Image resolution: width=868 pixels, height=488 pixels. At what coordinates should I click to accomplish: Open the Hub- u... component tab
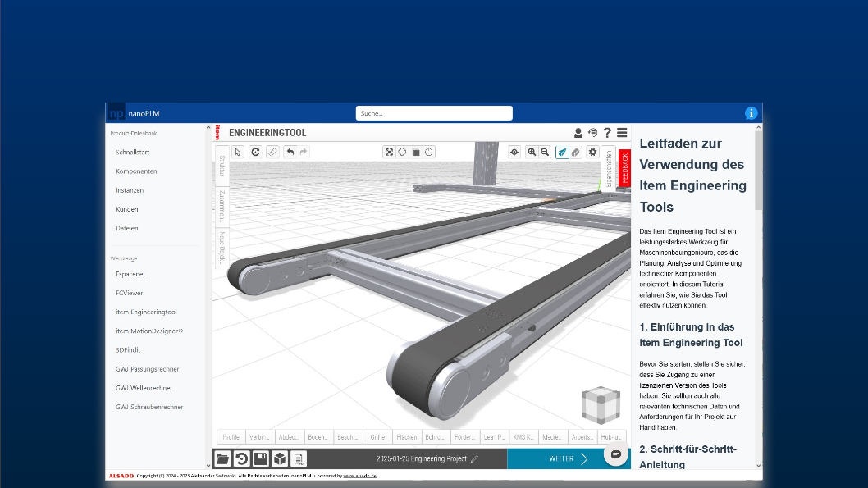(611, 437)
